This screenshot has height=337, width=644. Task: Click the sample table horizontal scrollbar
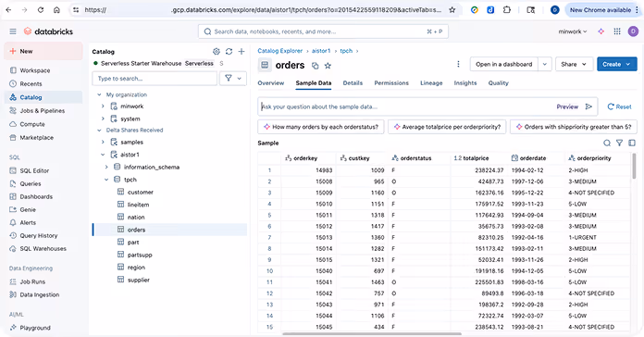tap(372, 333)
